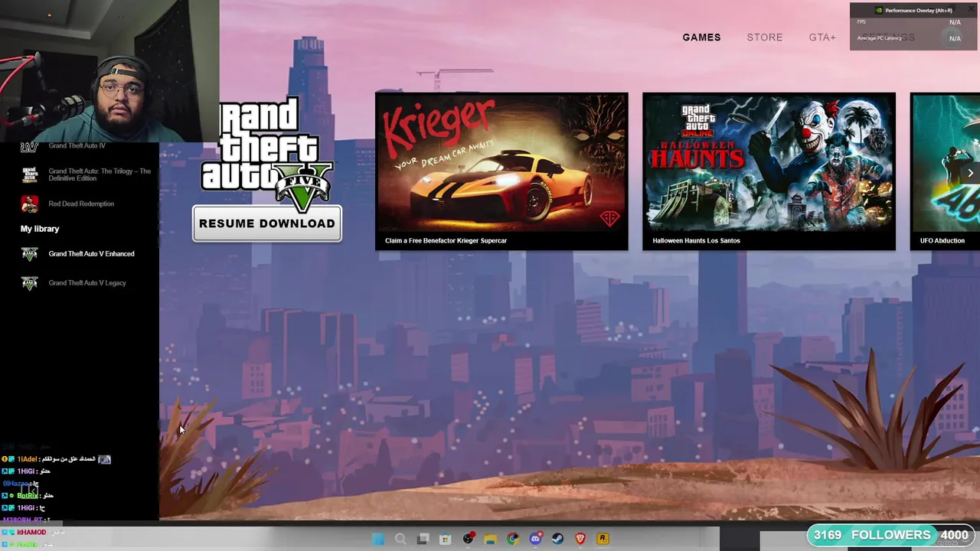Select Grand Theft Auto V Legacy
980x551 pixels.
pyautogui.click(x=87, y=282)
